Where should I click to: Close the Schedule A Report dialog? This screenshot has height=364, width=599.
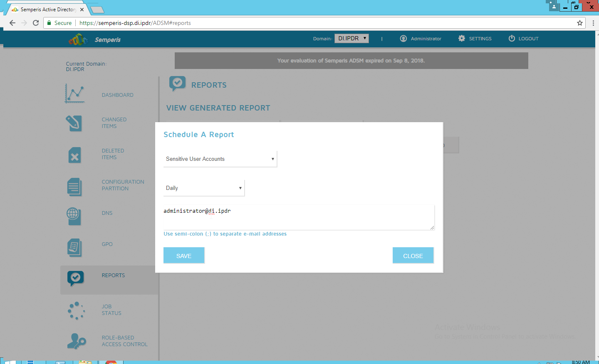click(413, 256)
